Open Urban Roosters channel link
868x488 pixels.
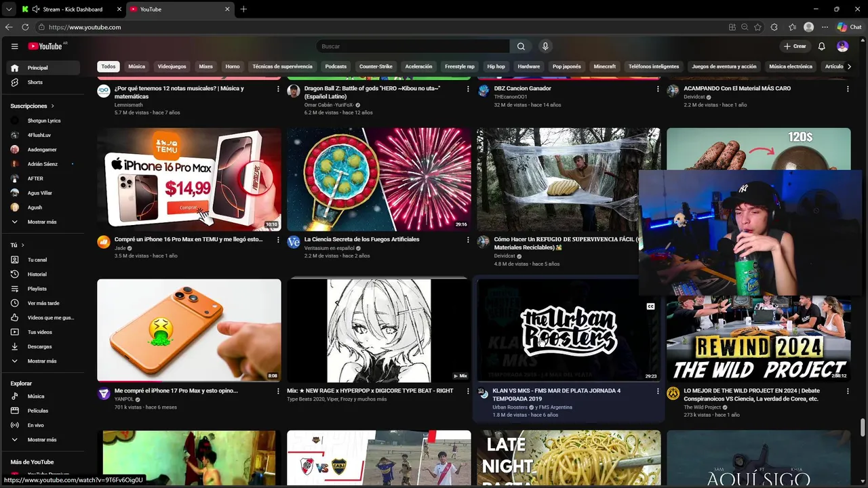510,407
